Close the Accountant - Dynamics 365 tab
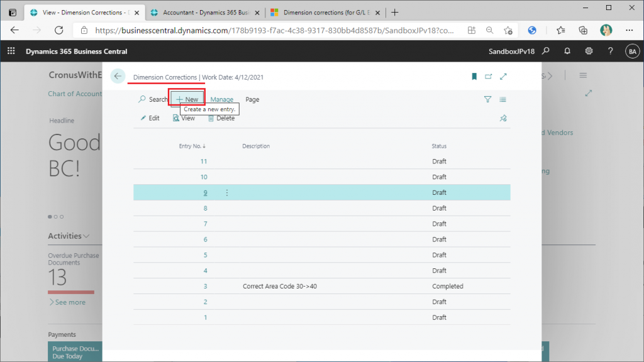 (257, 13)
